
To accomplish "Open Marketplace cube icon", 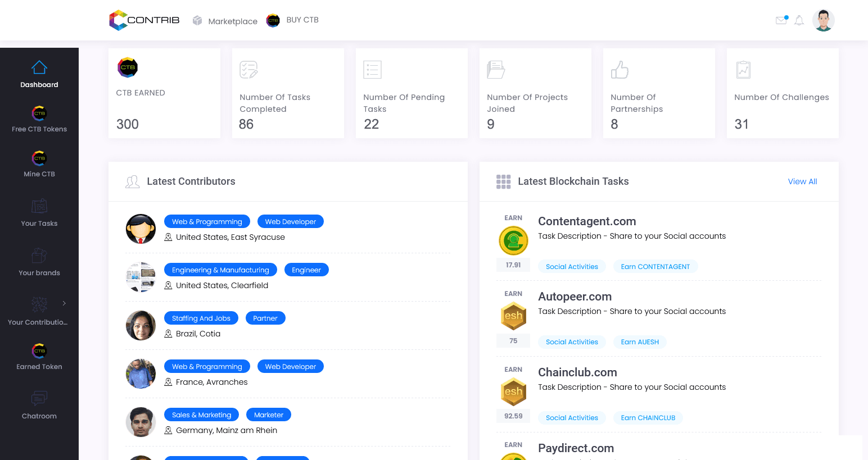I will pyautogui.click(x=197, y=21).
